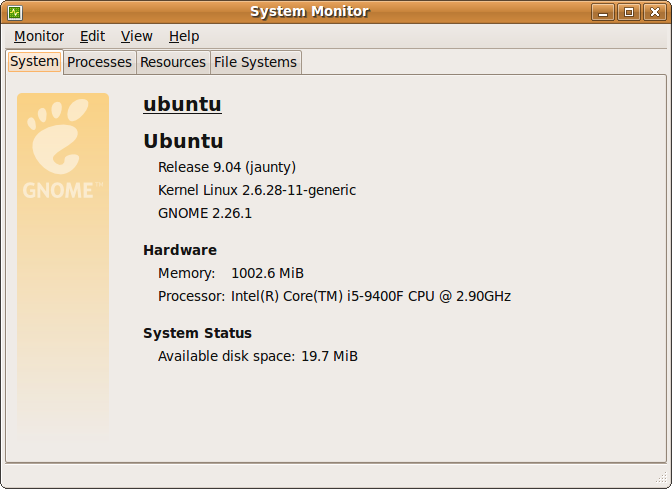
Task: Click the Release 9.04 (jaunty) text
Action: 227,167
